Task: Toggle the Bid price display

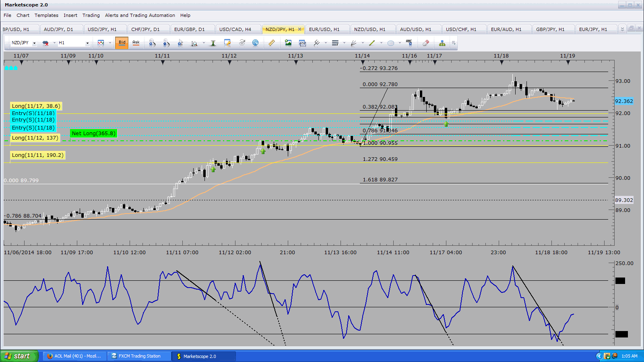Action: pos(122,43)
